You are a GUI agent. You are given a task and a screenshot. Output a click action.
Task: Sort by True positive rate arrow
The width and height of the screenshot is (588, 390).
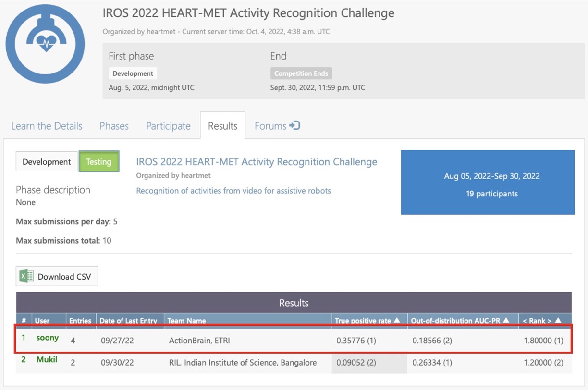pyautogui.click(x=397, y=321)
